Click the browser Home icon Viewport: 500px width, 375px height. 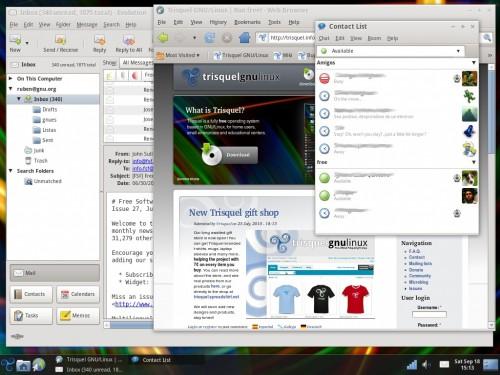click(244, 38)
